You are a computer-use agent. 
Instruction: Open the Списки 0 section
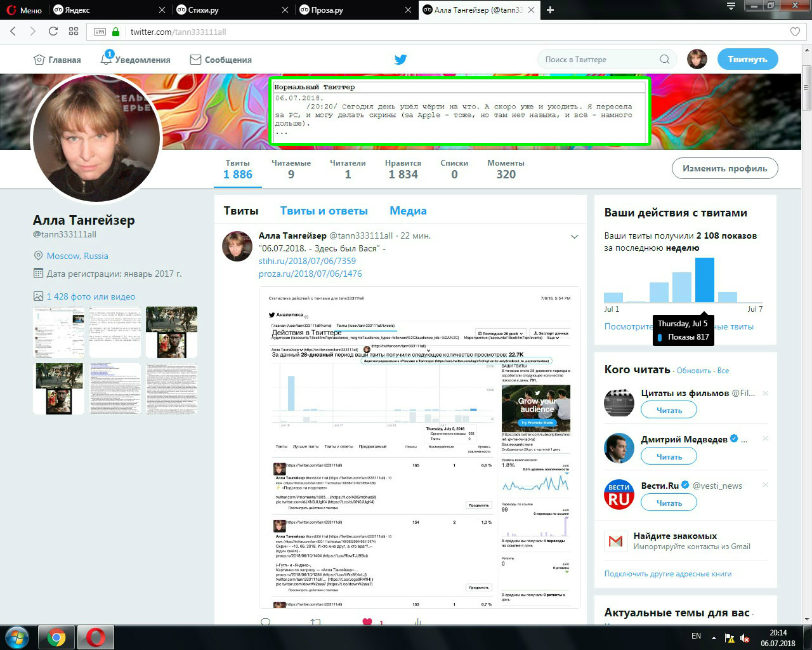[x=454, y=169]
